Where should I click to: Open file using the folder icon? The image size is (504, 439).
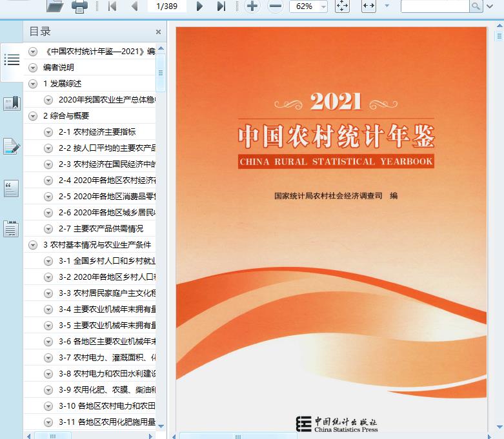[55, 6]
